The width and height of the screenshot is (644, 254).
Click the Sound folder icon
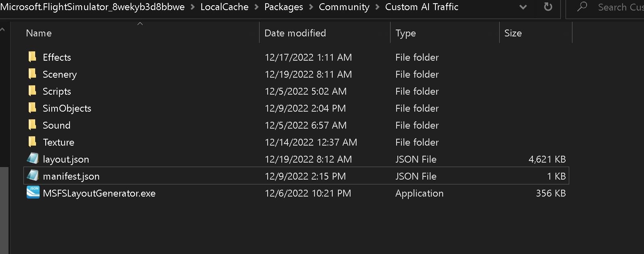[x=32, y=125]
